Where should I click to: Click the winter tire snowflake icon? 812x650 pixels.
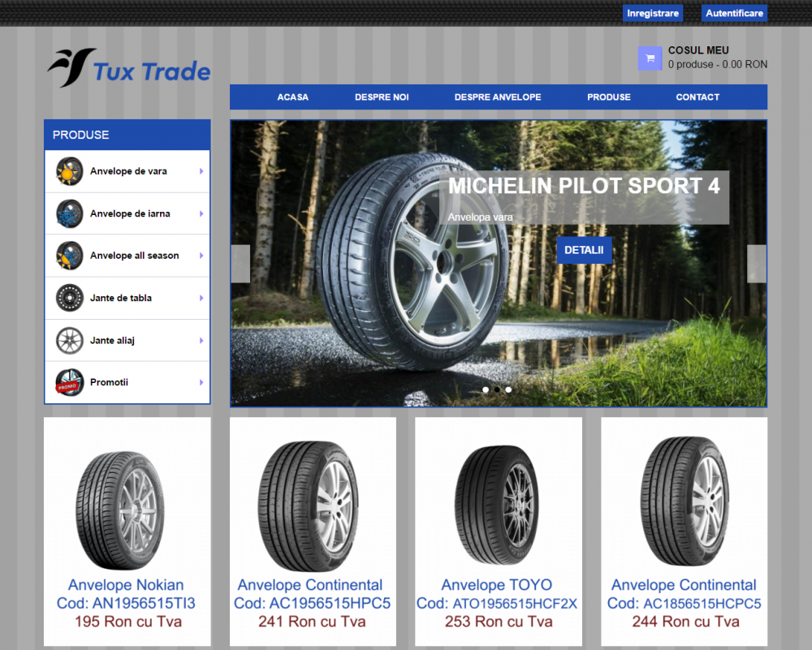pos(70,213)
